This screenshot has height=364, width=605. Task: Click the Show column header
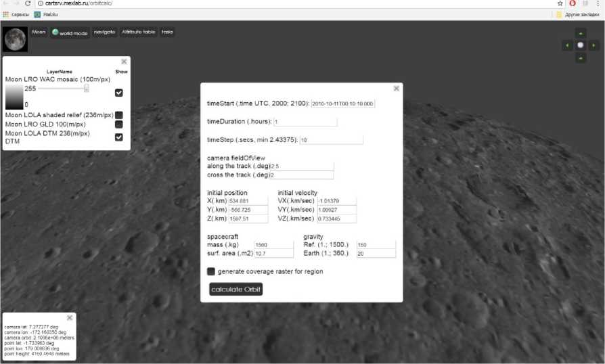[x=121, y=72]
